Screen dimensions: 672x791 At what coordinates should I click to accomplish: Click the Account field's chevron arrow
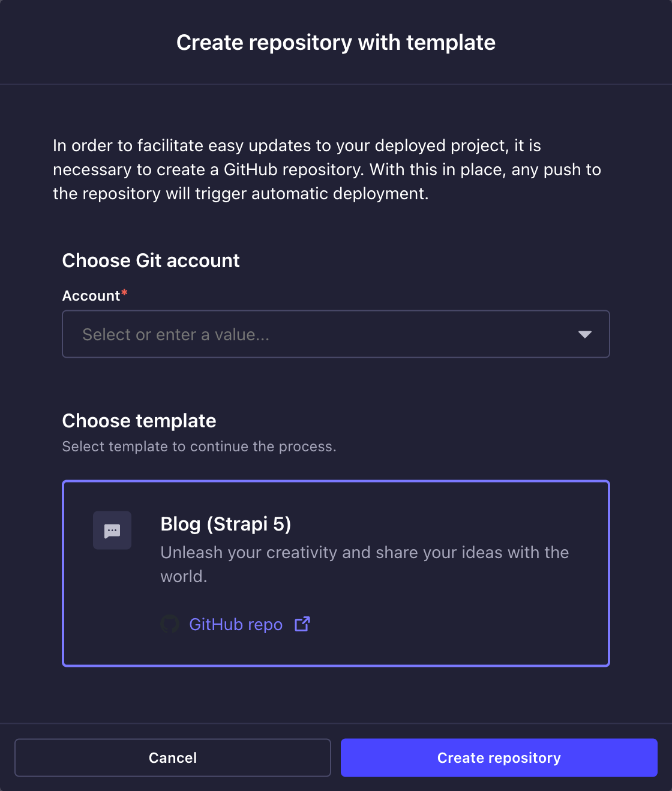585,334
